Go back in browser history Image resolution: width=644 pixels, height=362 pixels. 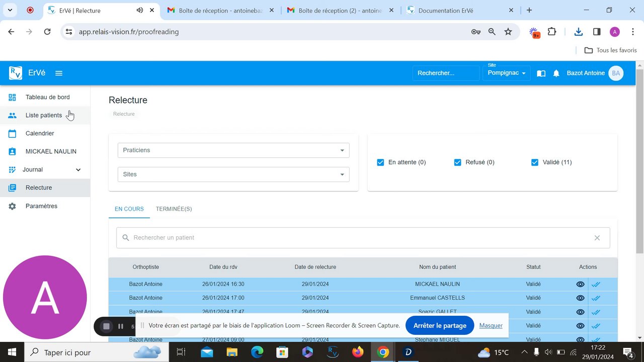click(x=11, y=32)
